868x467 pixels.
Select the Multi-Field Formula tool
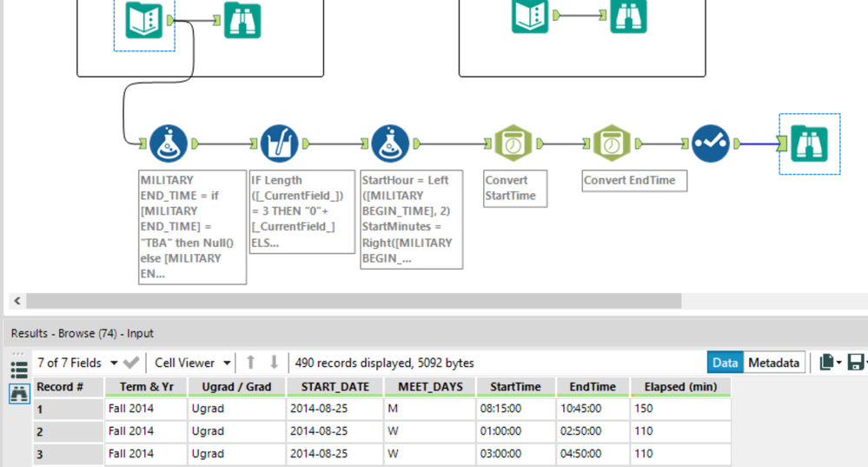coord(279,143)
